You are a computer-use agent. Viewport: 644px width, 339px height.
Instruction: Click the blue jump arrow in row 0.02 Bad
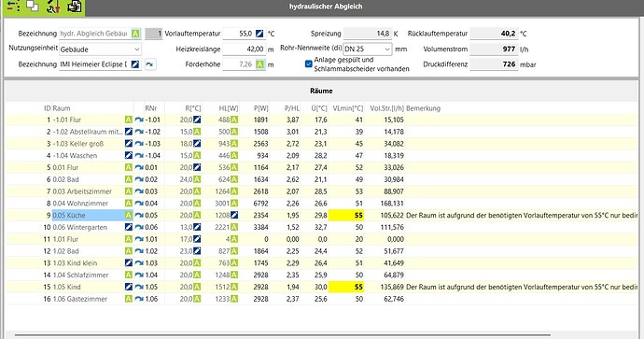[x=139, y=179]
